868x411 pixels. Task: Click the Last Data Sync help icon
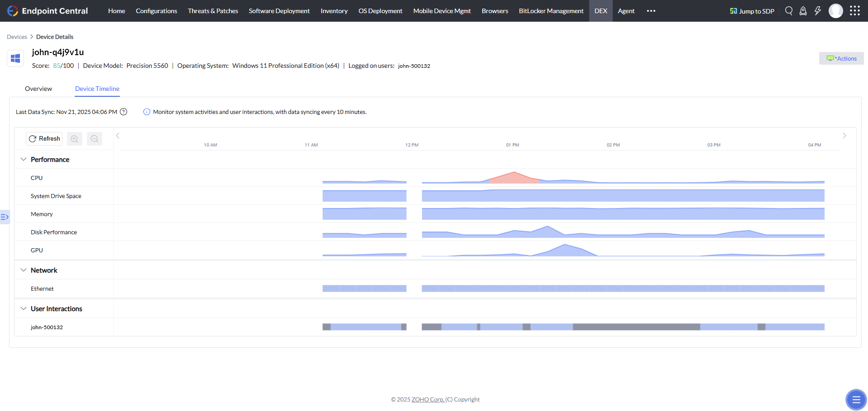(123, 112)
